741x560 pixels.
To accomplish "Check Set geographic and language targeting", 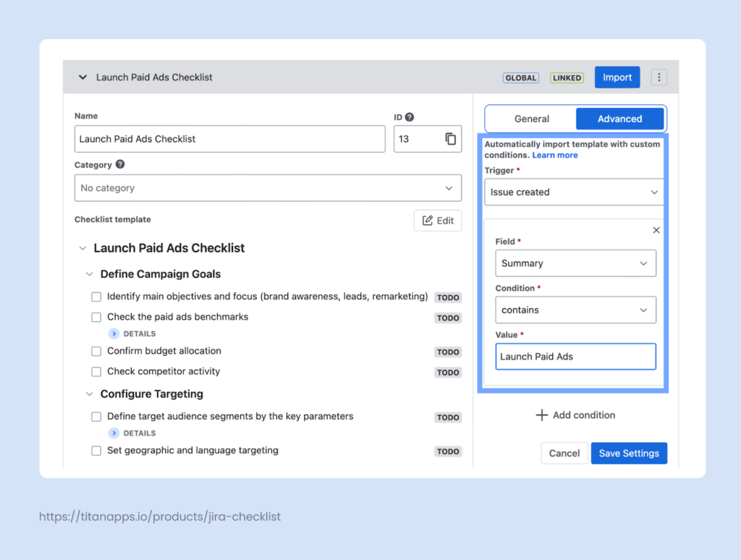I will tap(96, 451).
